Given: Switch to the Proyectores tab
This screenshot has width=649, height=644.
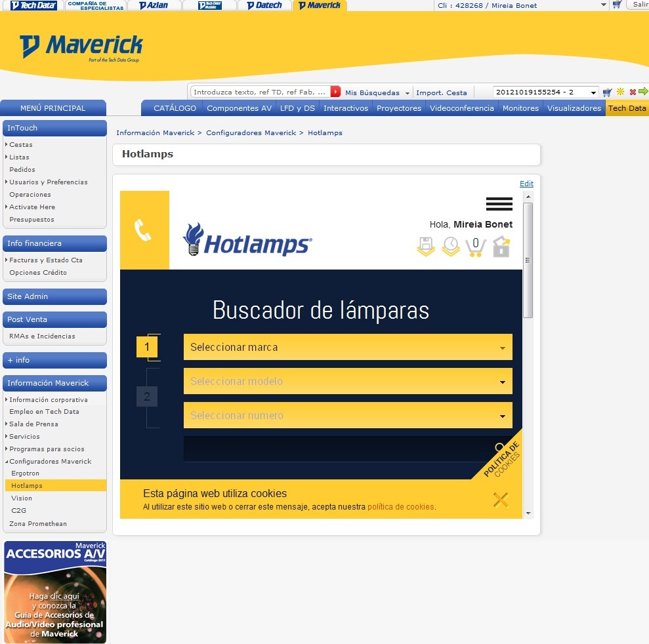Looking at the screenshot, I should click(x=398, y=108).
